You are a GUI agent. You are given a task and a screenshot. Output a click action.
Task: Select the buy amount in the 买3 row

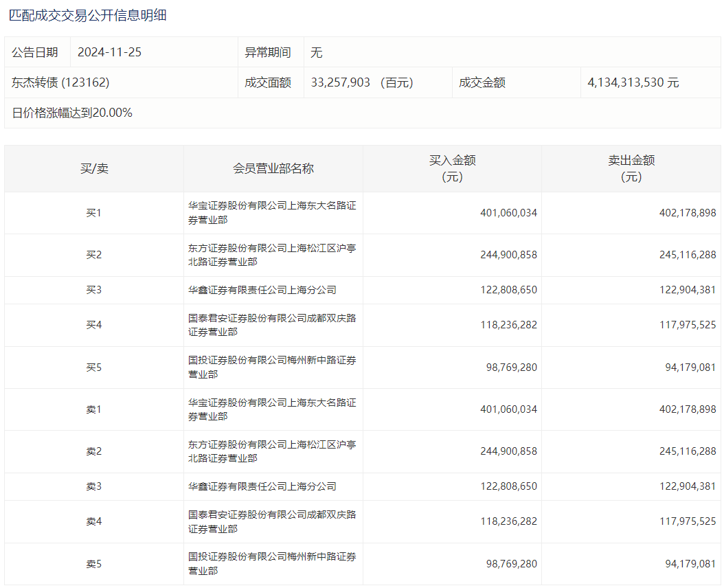click(508, 290)
